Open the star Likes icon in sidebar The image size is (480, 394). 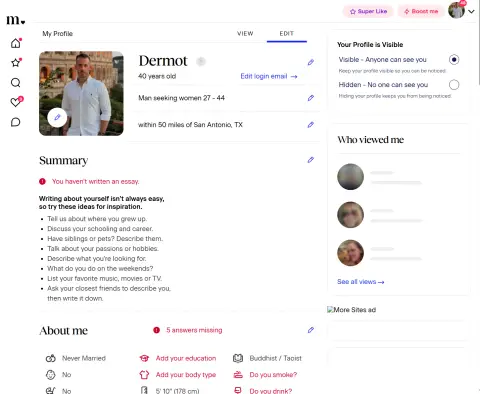[15, 62]
